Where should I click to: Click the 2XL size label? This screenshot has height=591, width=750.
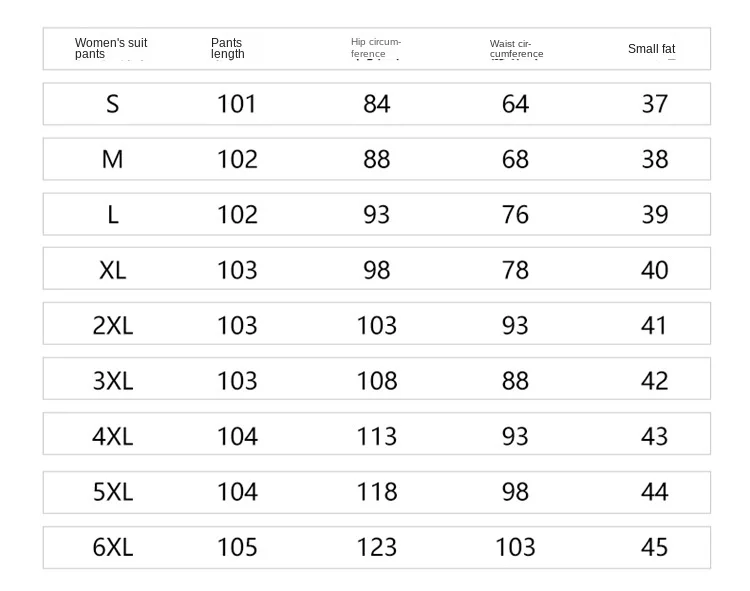point(112,325)
